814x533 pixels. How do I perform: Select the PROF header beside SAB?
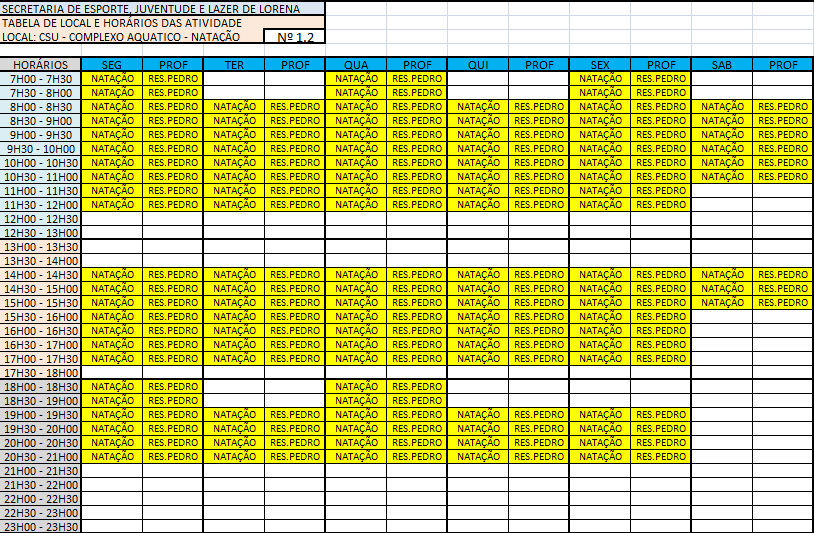(783, 65)
